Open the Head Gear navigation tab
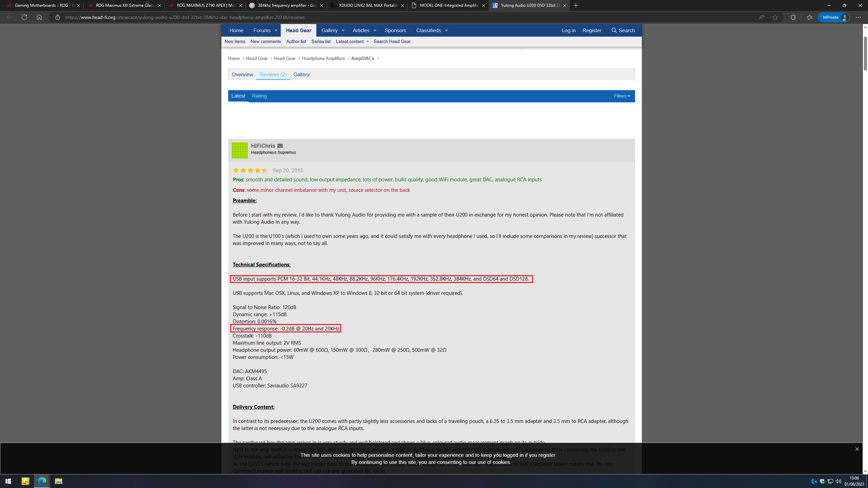The width and height of the screenshot is (868, 488). [x=298, y=30]
